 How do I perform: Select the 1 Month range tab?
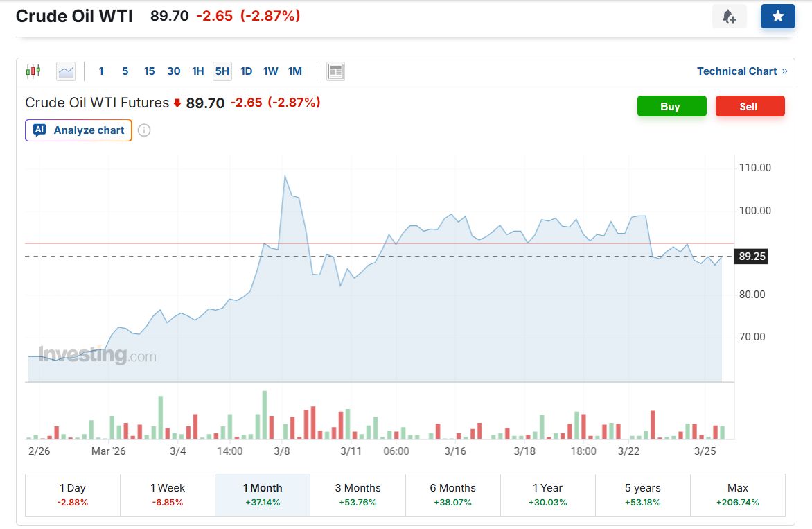(x=263, y=494)
